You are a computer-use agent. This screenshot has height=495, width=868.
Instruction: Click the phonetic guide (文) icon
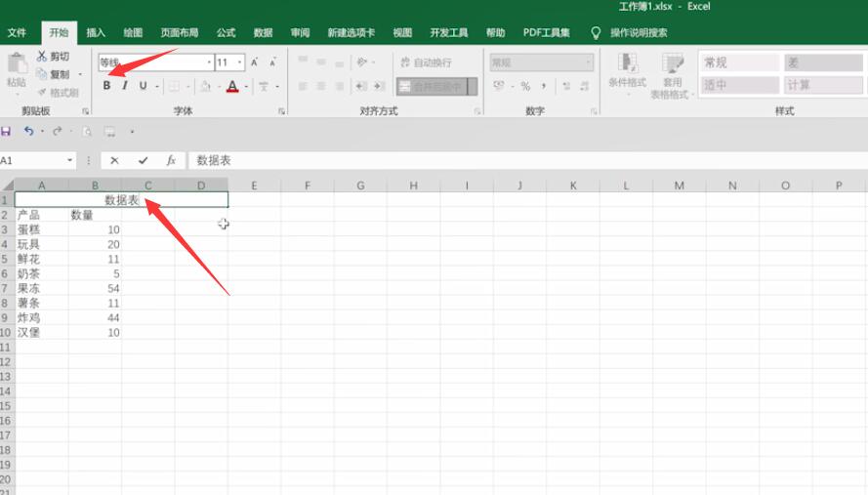pos(264,86)
